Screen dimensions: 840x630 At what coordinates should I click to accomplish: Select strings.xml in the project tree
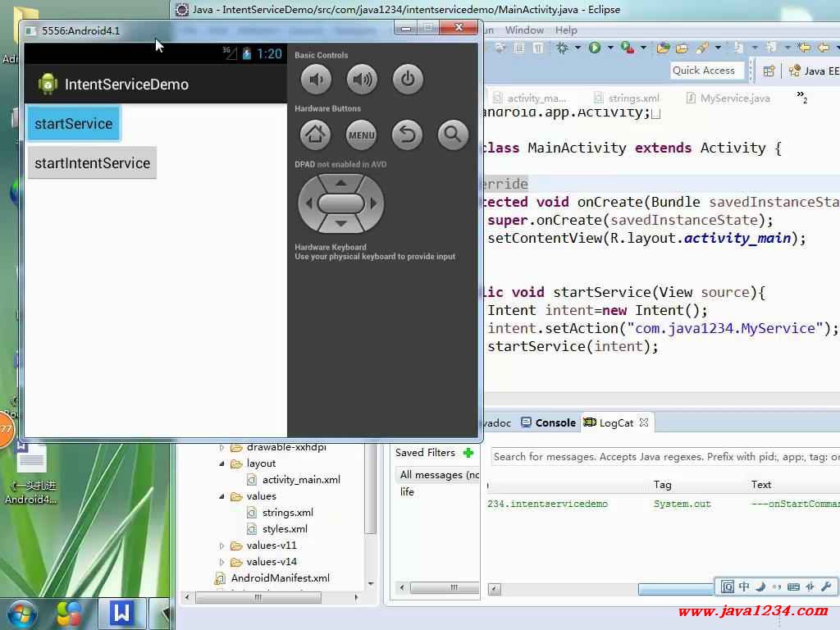(288, 513)
